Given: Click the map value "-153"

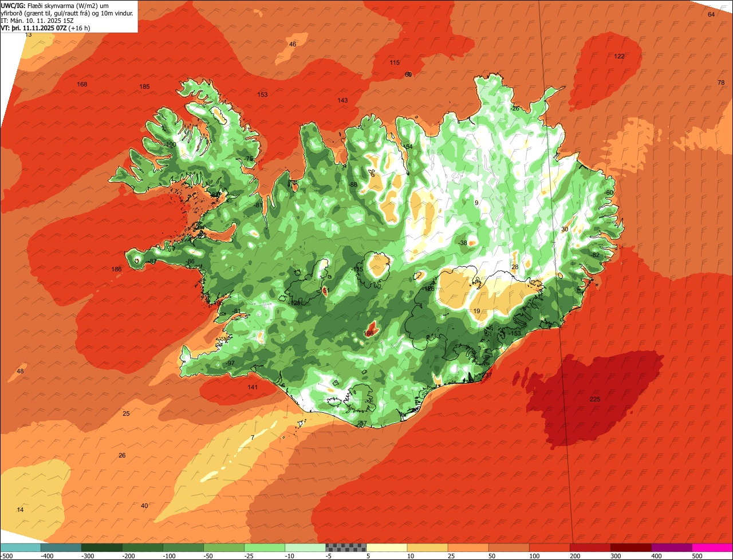Looking at the screenshot, I should point(515,333).
